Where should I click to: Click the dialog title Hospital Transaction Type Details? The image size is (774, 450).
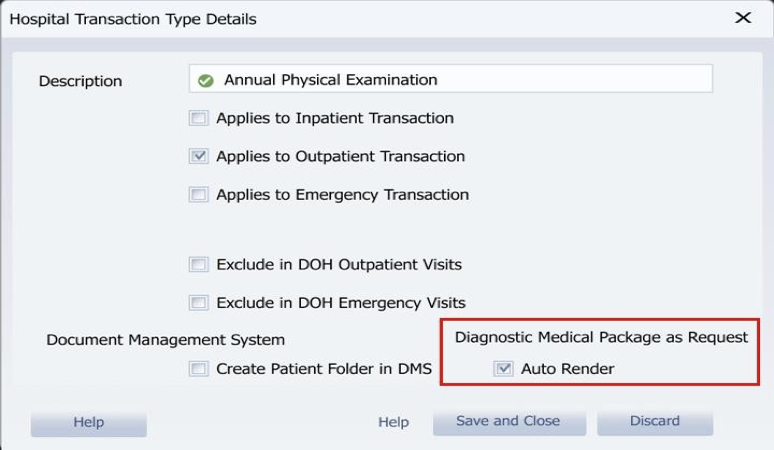(133, 19)
